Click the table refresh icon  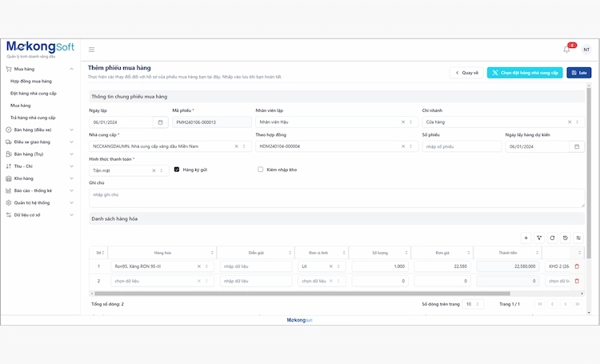552,238
